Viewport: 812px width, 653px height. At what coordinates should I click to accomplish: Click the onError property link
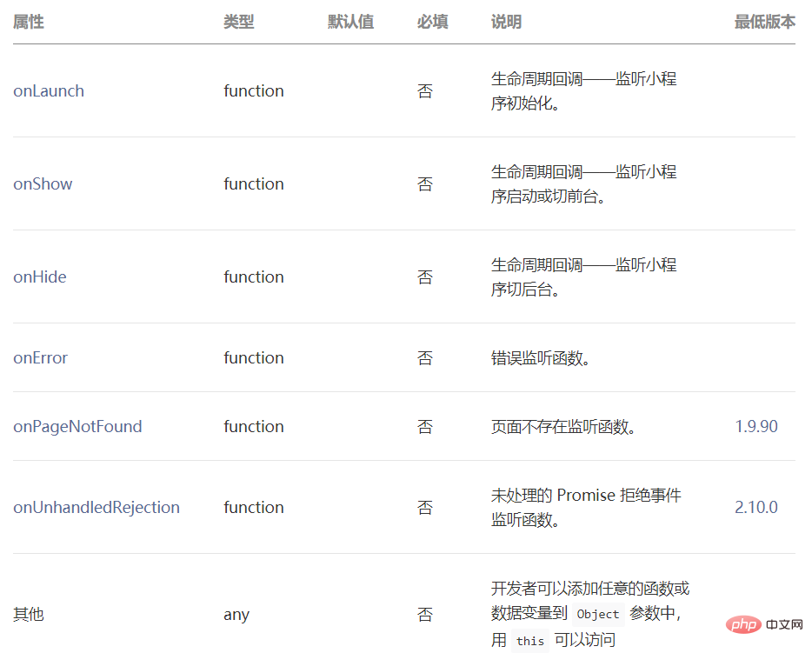pos(40,357)
